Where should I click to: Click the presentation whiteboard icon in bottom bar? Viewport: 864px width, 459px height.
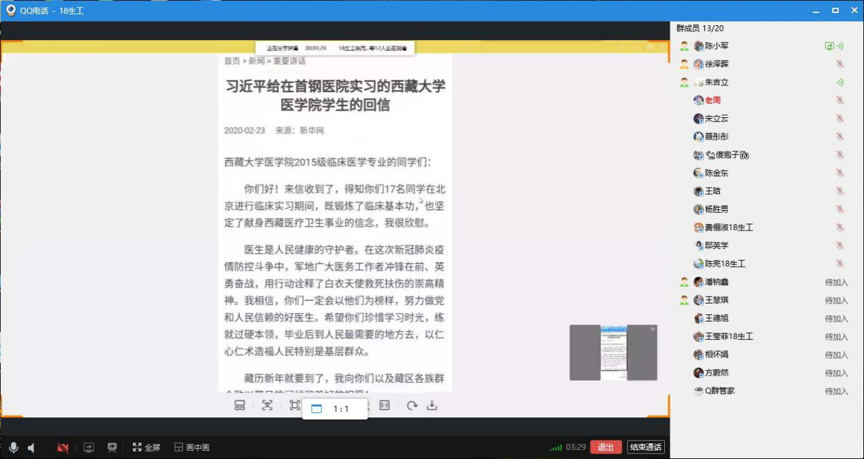112,447
